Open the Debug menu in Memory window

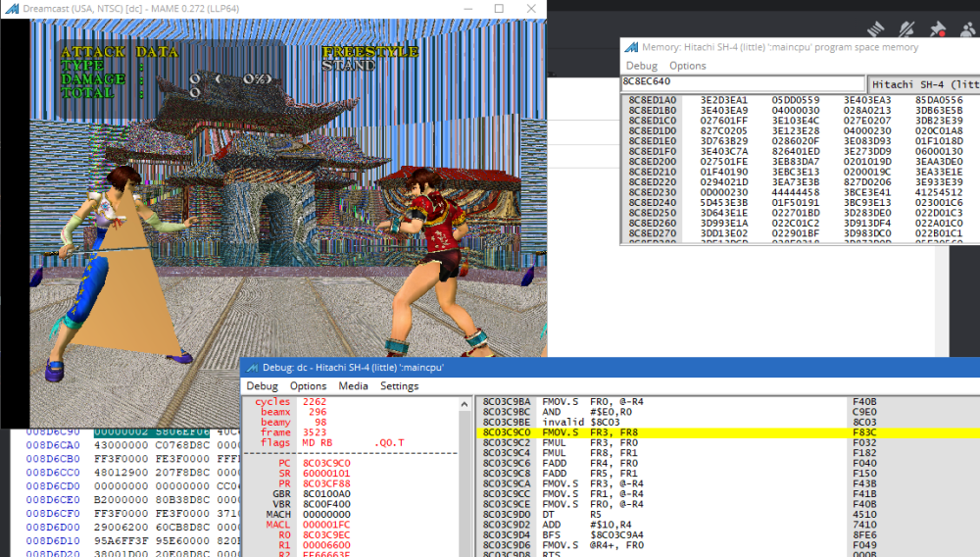click(x=642, y=66)
